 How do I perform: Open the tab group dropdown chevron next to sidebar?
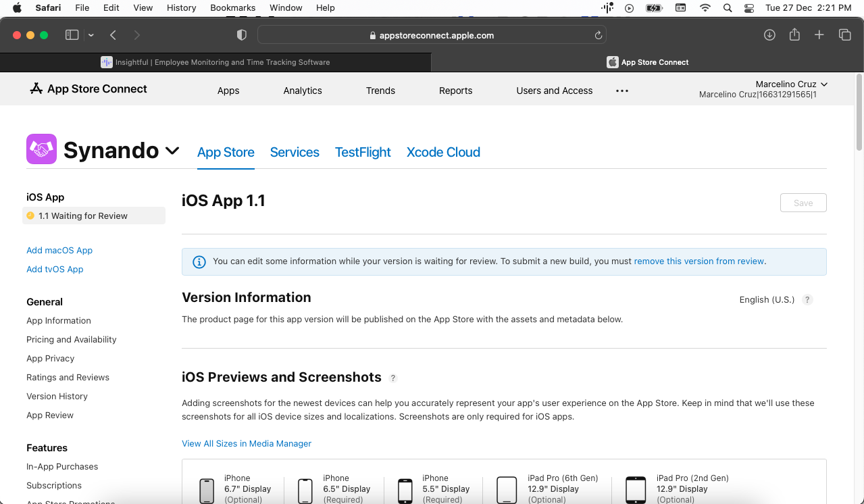(91, 35)
